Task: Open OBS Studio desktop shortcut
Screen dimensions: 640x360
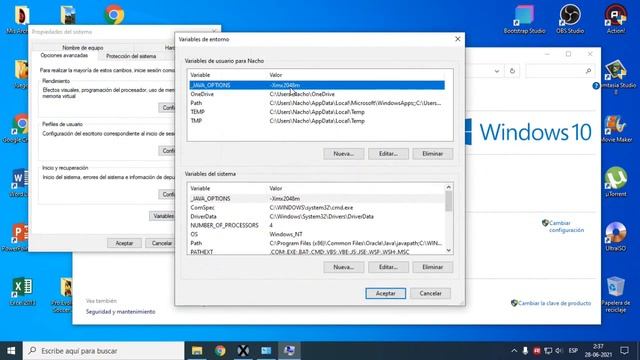Action: point(570,19)
